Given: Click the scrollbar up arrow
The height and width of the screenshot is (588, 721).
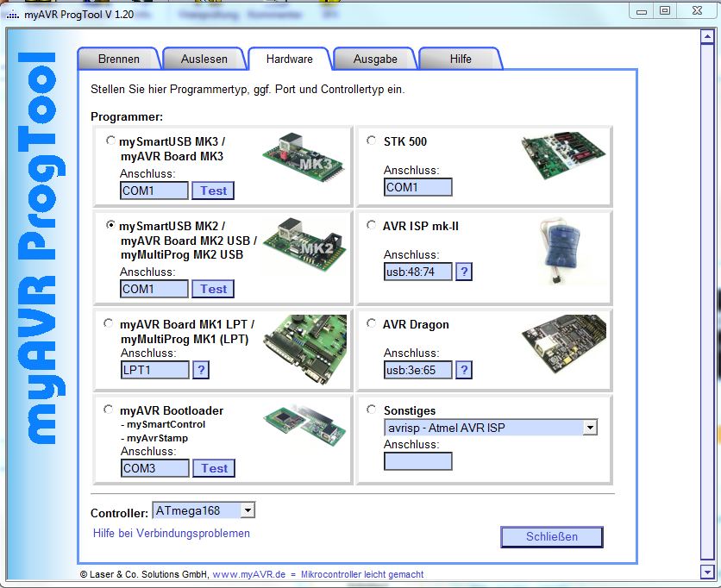Looking at the screenshot, I should click(x=706, y=36).
